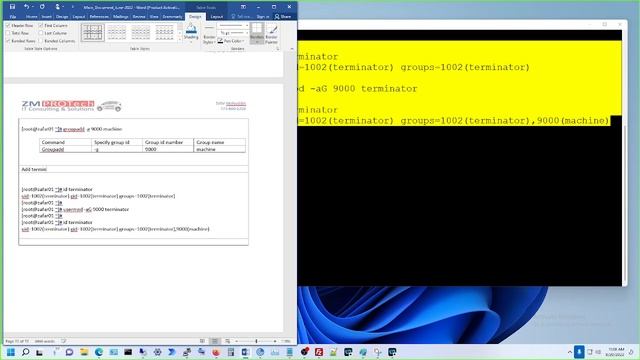
Task: Open the clock and date on taskbar
Action: pos(616,352)
